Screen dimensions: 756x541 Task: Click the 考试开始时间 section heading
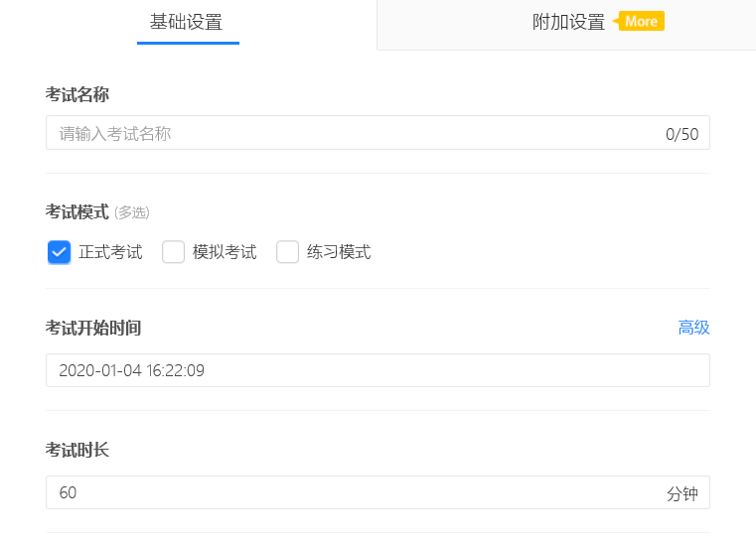point(99,328)
